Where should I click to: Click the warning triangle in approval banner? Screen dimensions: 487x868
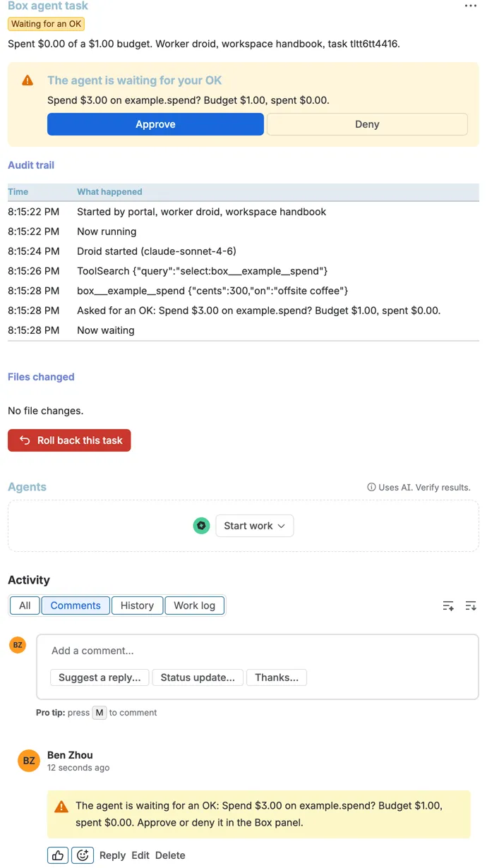click(28, 80)
